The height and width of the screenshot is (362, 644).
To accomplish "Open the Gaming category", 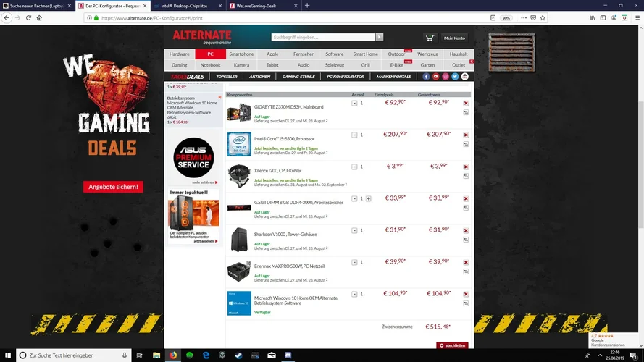I will pos(180,65).
